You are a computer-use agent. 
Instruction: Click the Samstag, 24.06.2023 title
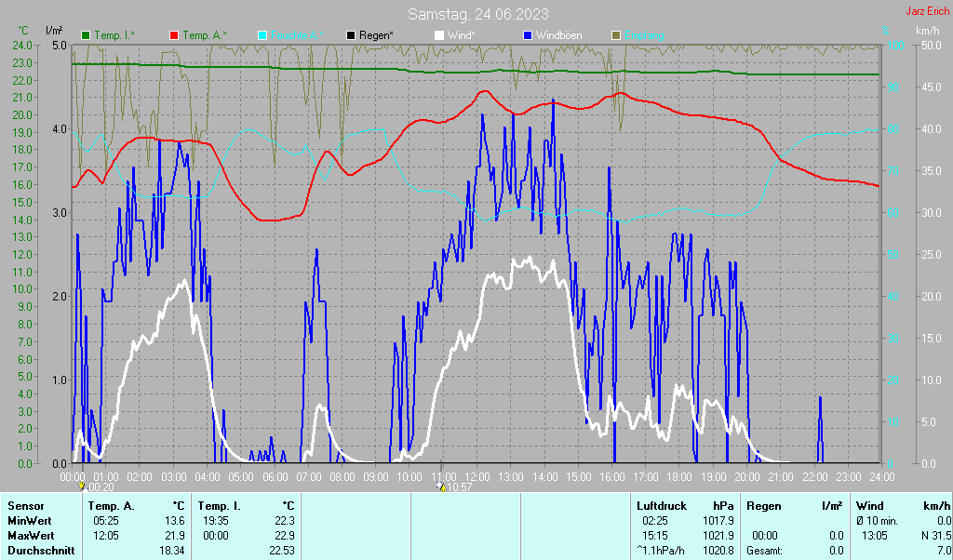477,14
